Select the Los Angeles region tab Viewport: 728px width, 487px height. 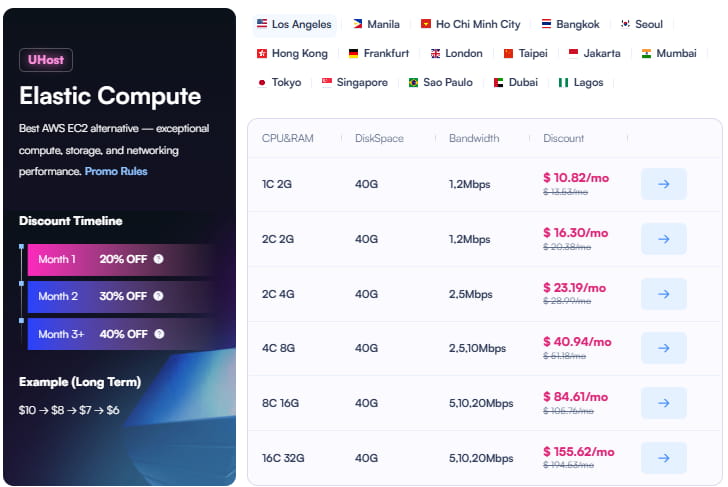(294, 24)
